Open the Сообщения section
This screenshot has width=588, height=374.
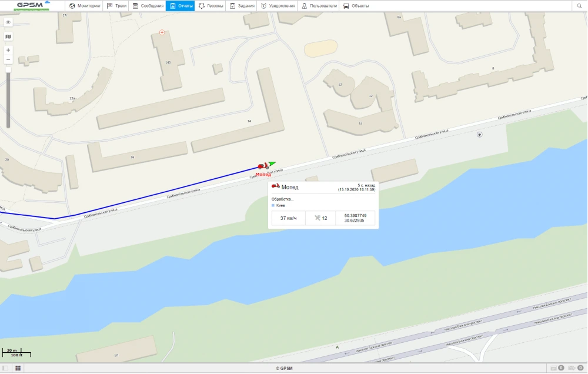click(148, 6)
